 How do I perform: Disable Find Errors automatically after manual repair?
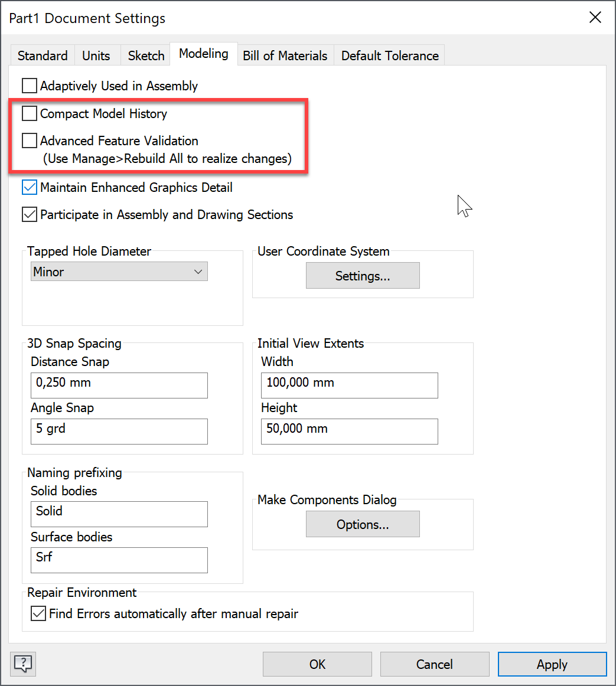pyautogui.click(x=38, y=613)
